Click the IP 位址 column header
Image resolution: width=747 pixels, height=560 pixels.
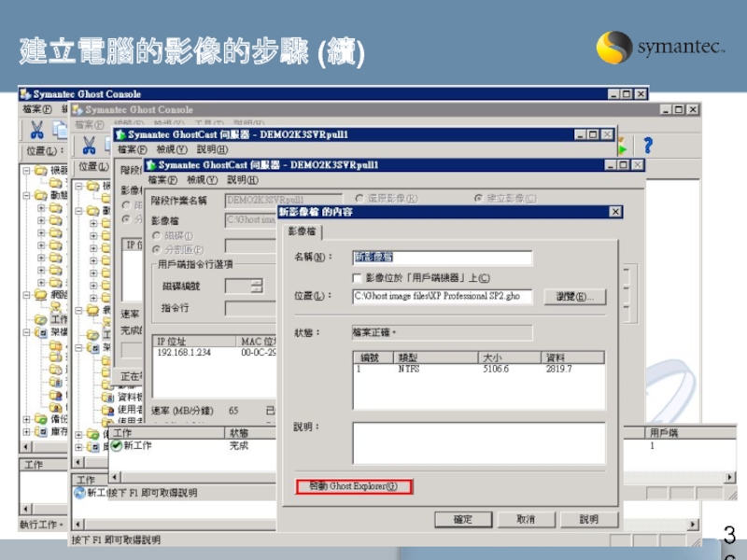194,342
